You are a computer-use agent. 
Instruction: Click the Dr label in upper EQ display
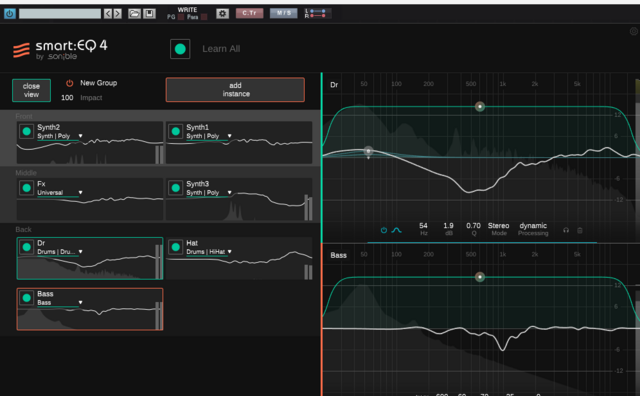coord(334,85)
